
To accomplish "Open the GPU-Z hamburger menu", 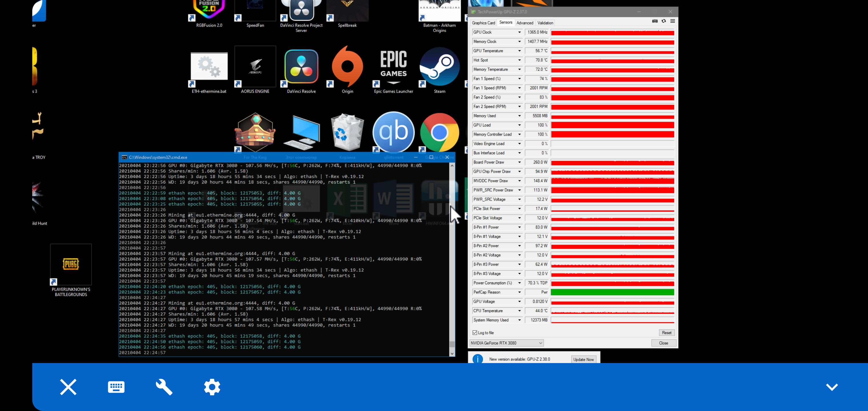I will 673,21.
